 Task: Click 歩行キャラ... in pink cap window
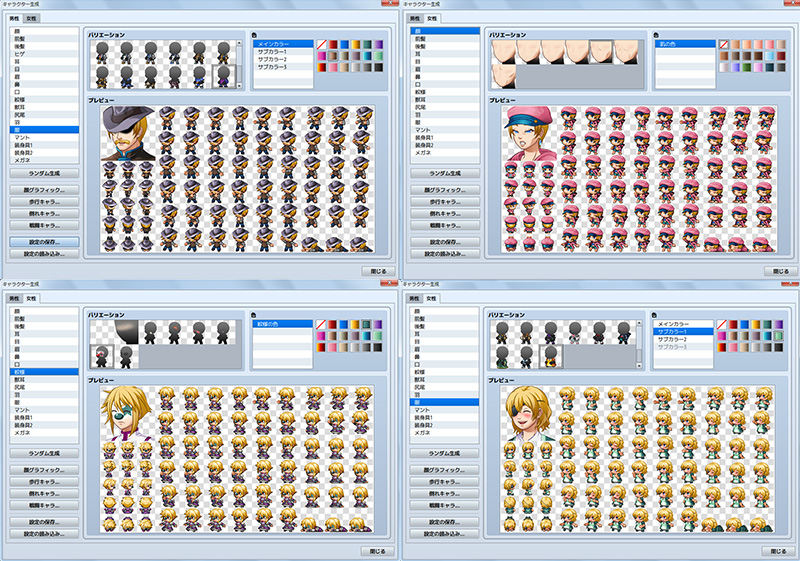click(x=445, y=201)
